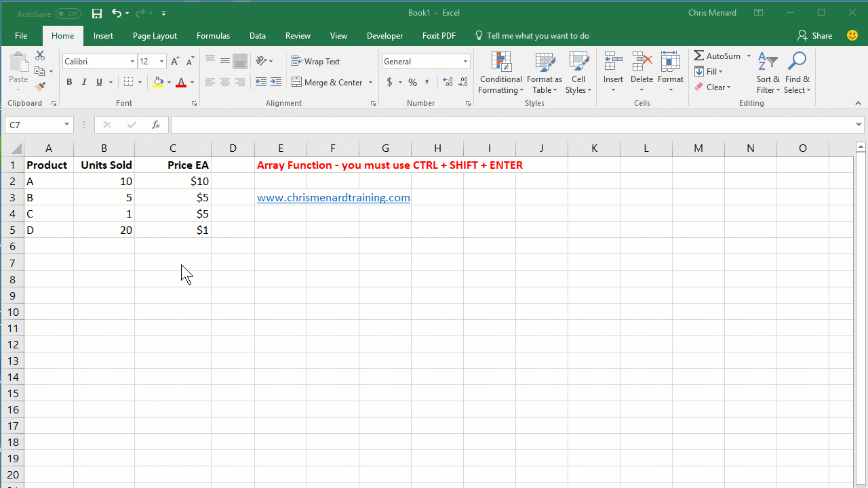Viewport: 868px width, 488px height.
Task: Open Insert Function dialog via fx
Action: pyautogui.click(x=156, y=125)
